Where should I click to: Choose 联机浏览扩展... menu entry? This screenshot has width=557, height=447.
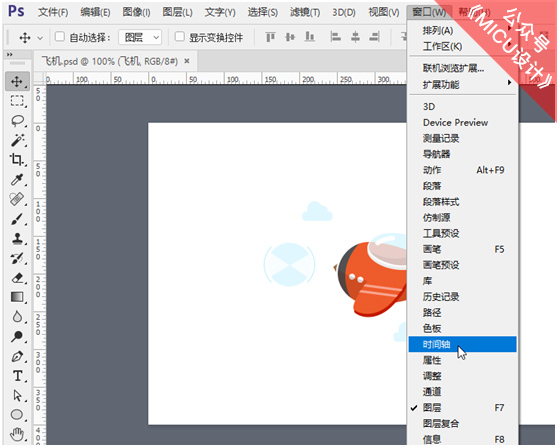(462, 68)
